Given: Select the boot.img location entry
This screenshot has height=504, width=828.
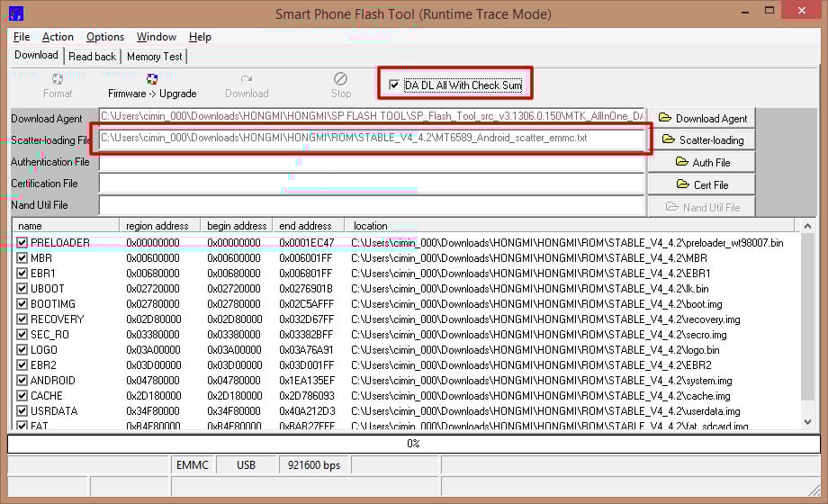Looking at the screenshot, I should 536,304.
